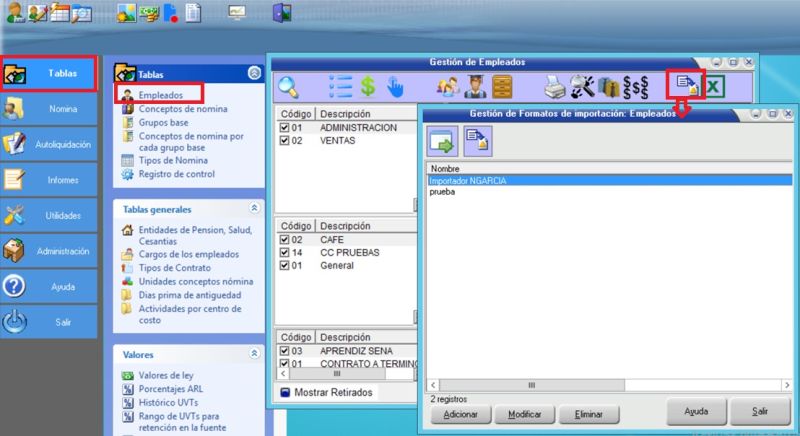Collapse the Tablas generales section
This screenshot has width=800, height=436.
point(254,209)
